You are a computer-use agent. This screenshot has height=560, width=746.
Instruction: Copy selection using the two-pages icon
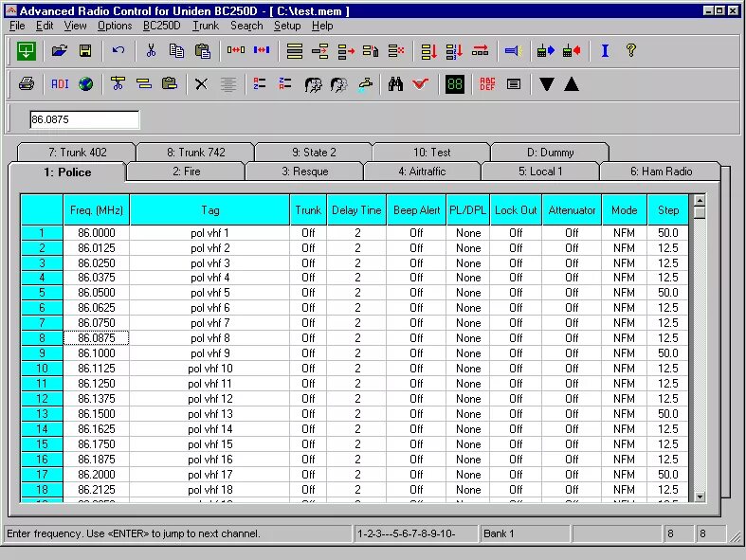[176, 50]
